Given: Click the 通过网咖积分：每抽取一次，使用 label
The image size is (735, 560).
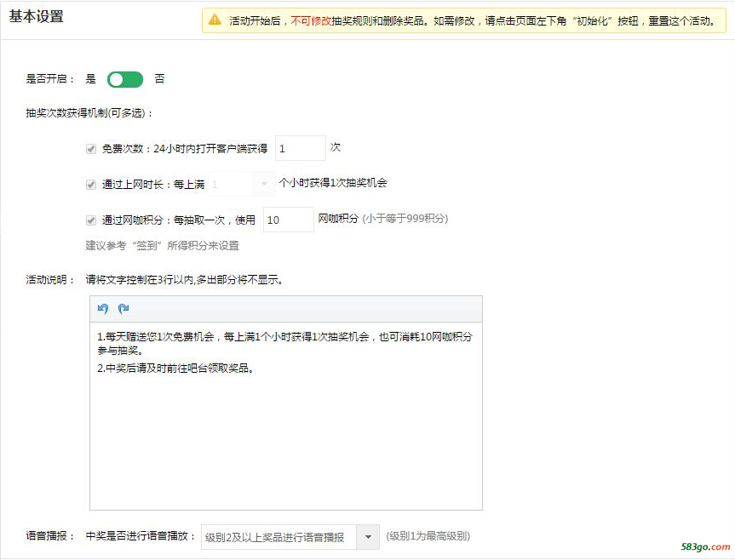Looking at the screenshot, I should point(179,220).
